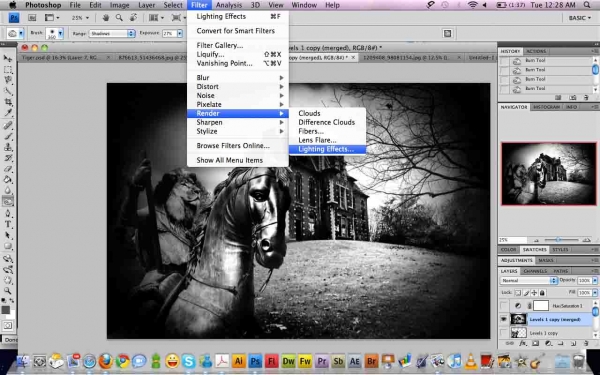Image resolution: width=600 pixels, height=375 pixels.
Task: Click the Add layer mask icon
Action: click(x=535, y=344)
